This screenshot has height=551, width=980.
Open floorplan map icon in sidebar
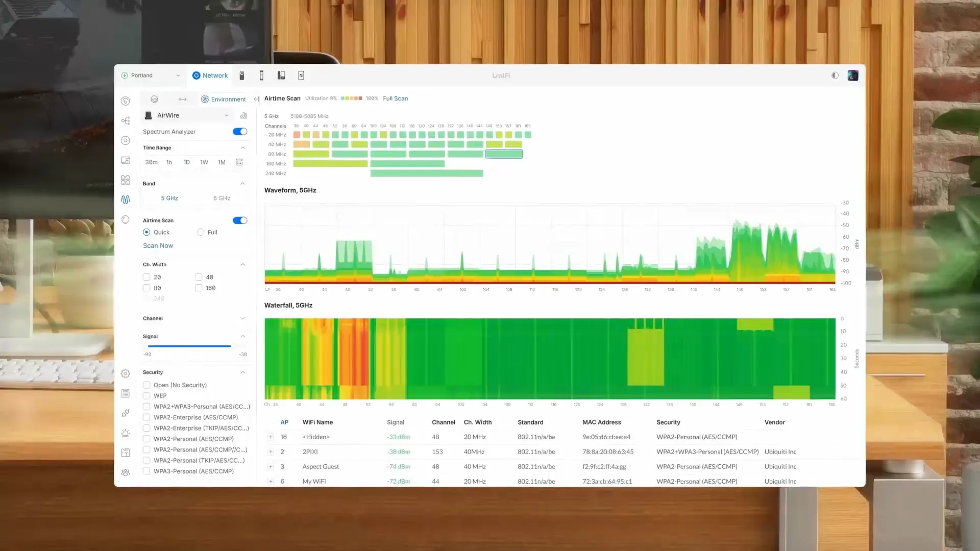pyautogui.click(x=126, y=453)
